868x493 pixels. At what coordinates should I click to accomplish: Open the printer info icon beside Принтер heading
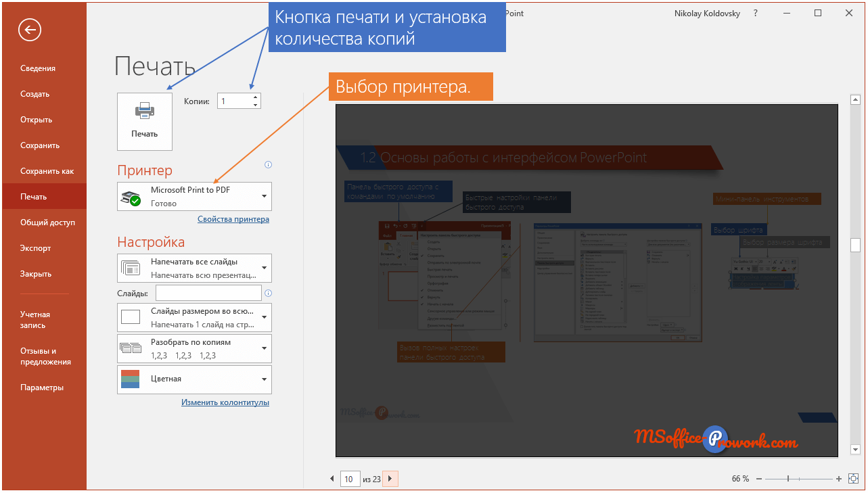[x=268, y=164]
